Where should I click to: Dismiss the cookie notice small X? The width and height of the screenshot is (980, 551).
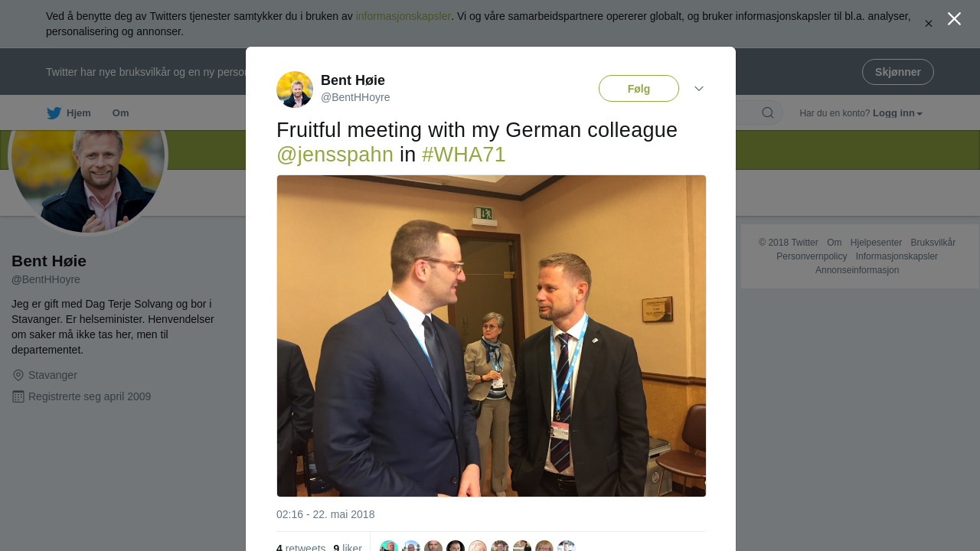[x=929, y=24]
